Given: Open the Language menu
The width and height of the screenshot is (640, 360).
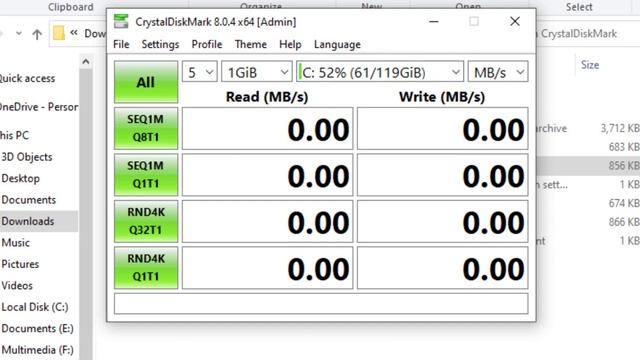Looking at the screenshot, I should 337,44.
